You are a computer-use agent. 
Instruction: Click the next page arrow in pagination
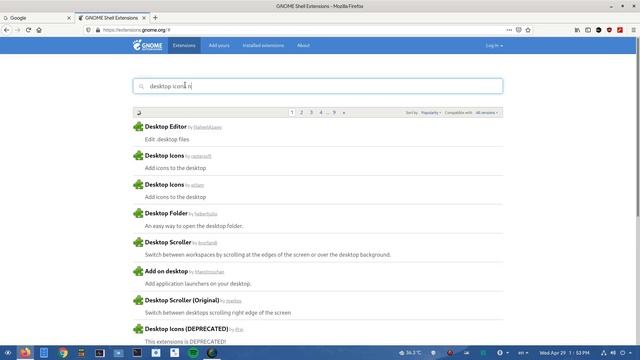pyautogui.click(x=344, y=113)
